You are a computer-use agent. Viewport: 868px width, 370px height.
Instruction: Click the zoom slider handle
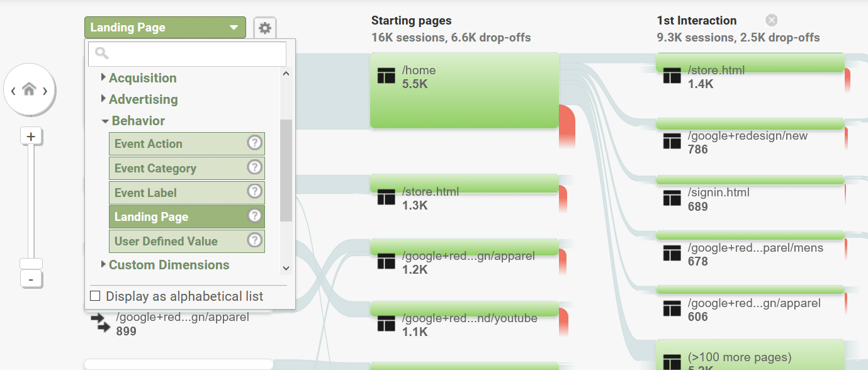click(x=31, y=264)
